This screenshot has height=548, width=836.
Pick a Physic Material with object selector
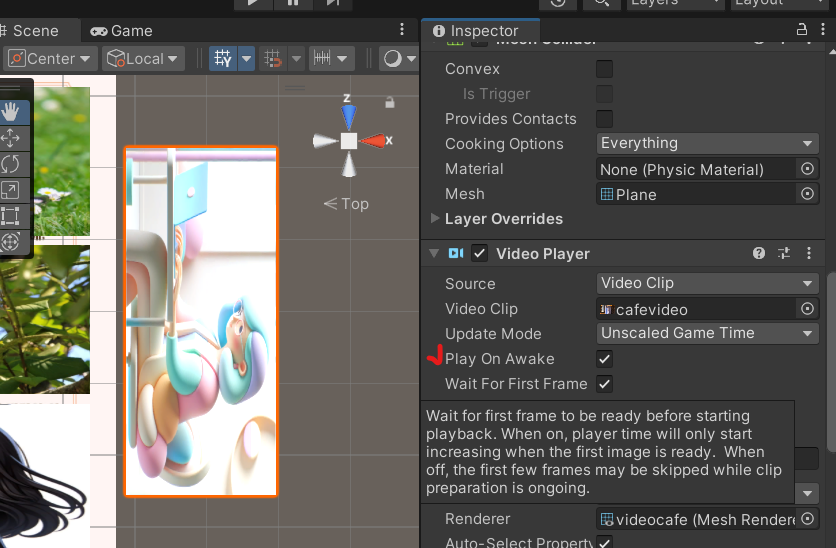point(807,169)
